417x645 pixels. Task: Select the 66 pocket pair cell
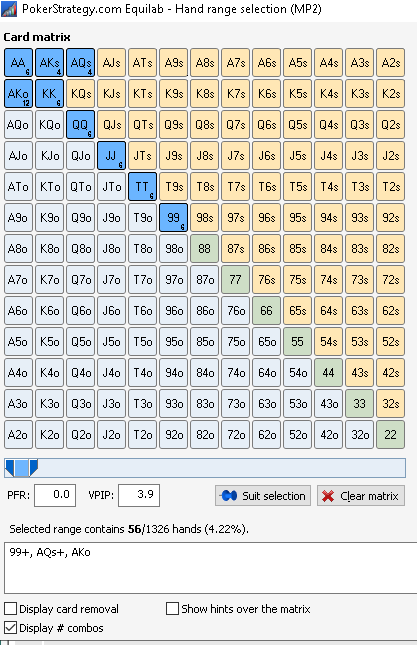[x=266, y=311]
